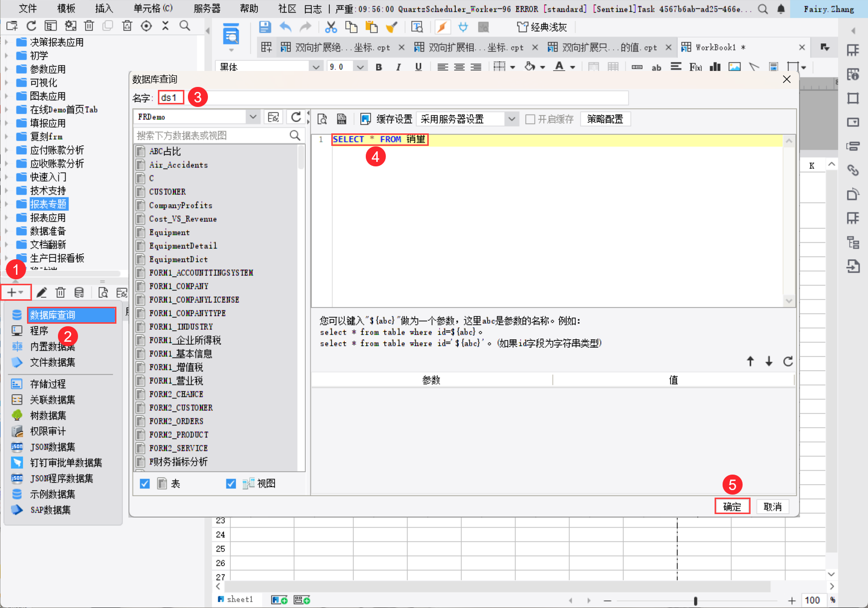868x608 pixels.
Task: Expand the 快速入门 folder
Action: click(6, 177)
